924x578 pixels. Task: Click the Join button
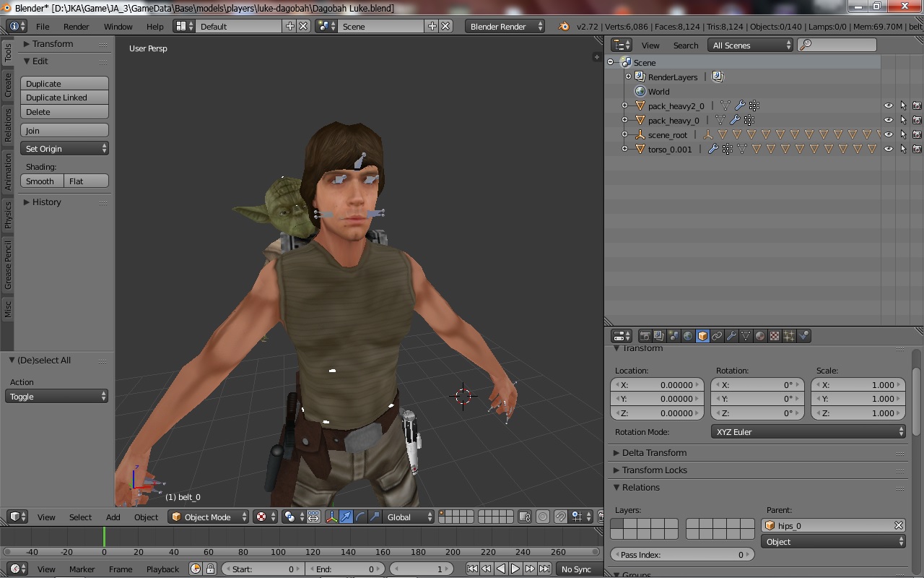pyautogui.click(x=64, y=130)
